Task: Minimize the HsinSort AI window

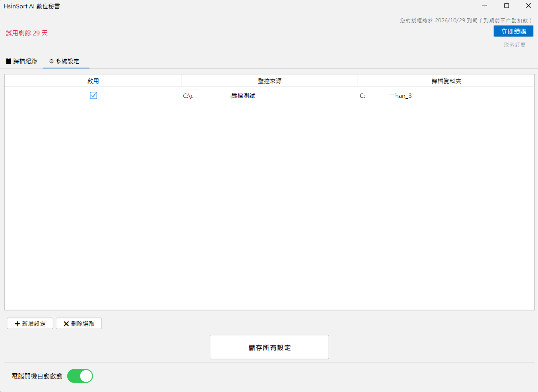Action: pyautogui.click(x=485, y=6)
